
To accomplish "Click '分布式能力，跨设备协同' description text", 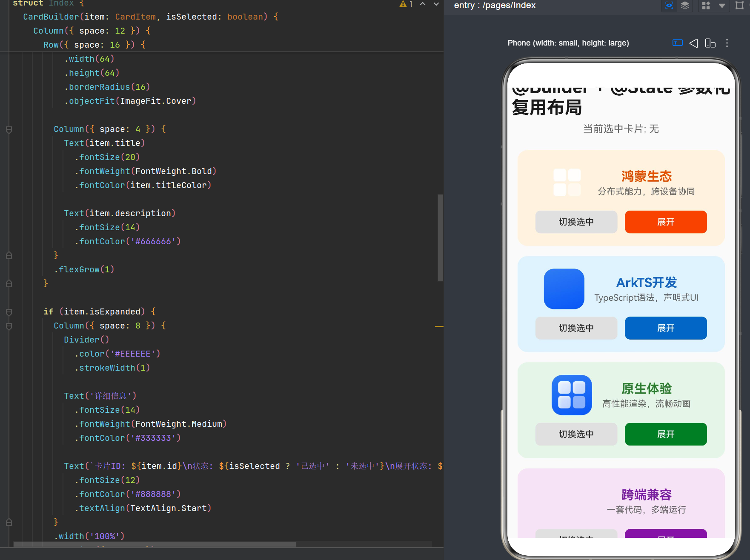I will [646, 191].
